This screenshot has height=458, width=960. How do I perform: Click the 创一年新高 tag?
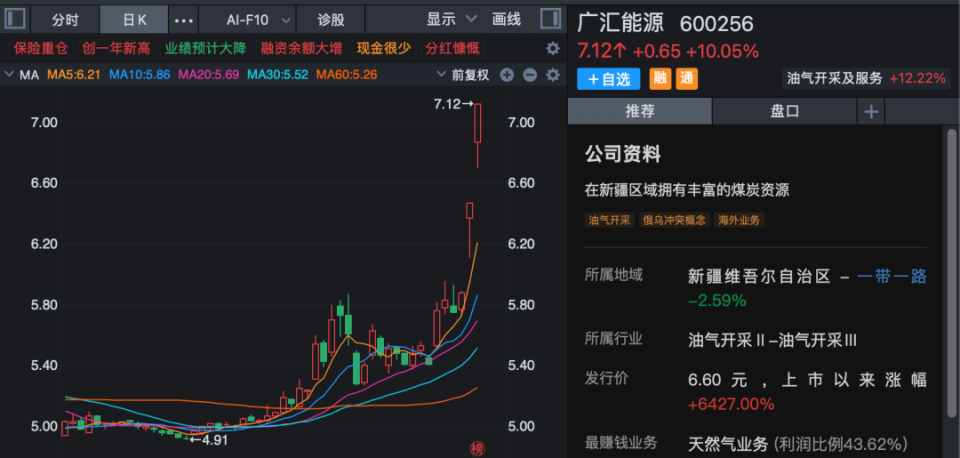pos(116,48)
